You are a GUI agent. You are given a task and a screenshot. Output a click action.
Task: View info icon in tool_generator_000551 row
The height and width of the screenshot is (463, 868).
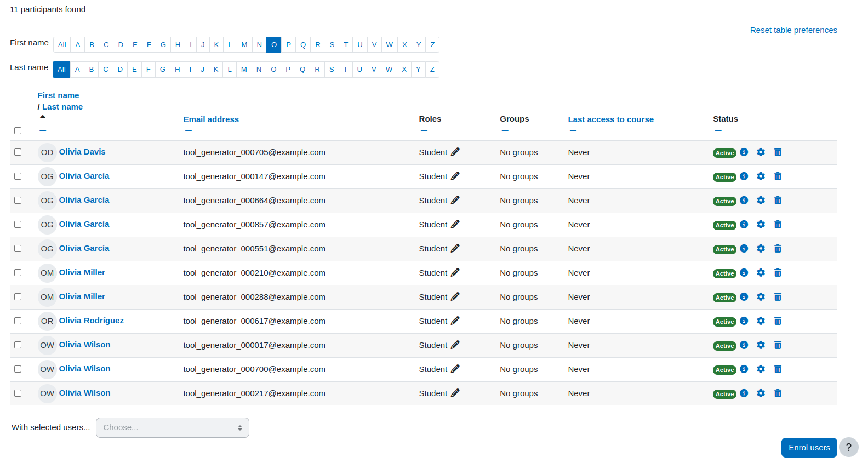pyautogui.click(x=744, y=248)
